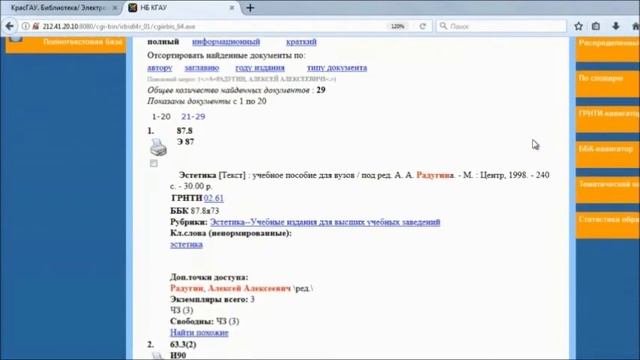This screenshot has width=640, height=360.
Task: Sort documents by заглавию
Action: tap(202, 68)
